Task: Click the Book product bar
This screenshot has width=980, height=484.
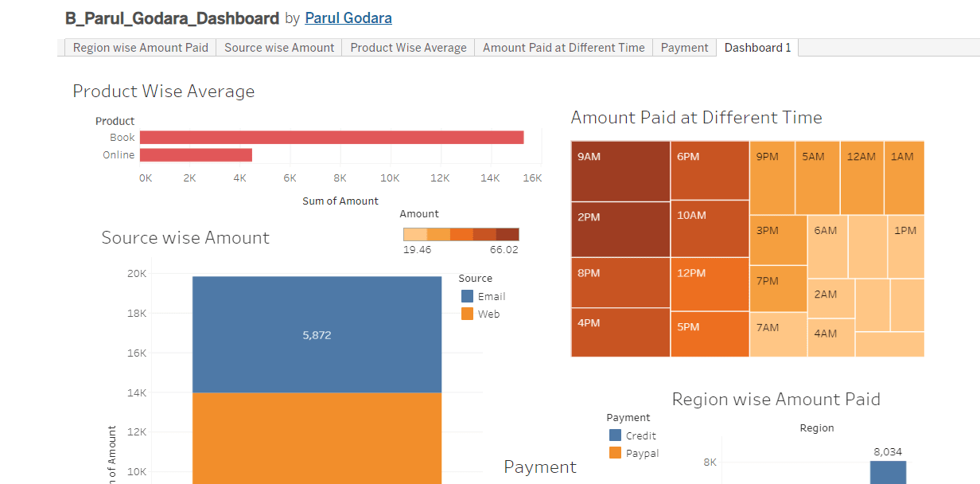Action: pos(331,138)
